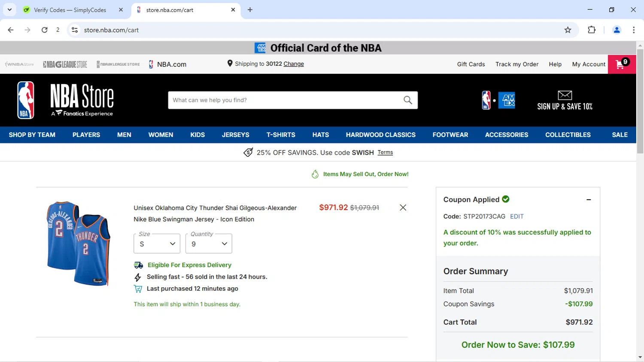The height and width of the screenshot is (362, 644).
Task: Open the WNBA Store logo link
Action: pos(19,64)
